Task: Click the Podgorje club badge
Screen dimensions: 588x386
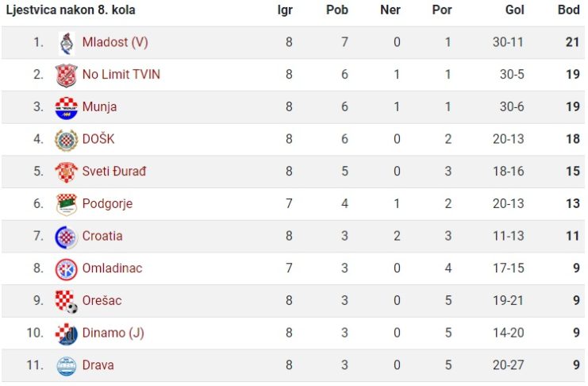Action: pos(67,205)
